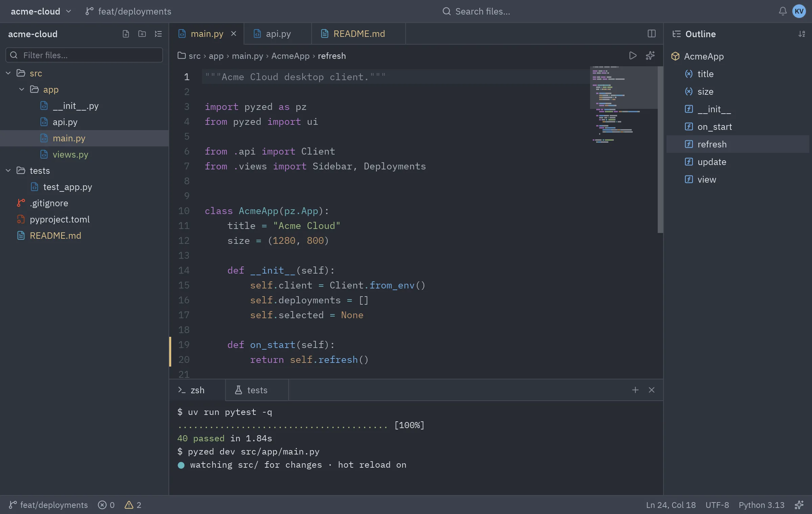Open views.py in the file tree
812x514 pixels.
pyautogui.click(x=84, y=154)
